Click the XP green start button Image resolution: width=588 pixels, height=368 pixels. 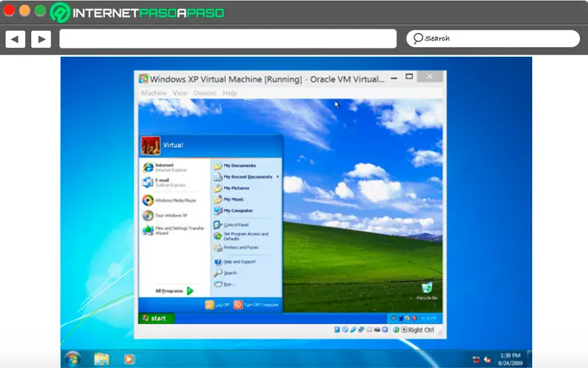coord(156,319)
